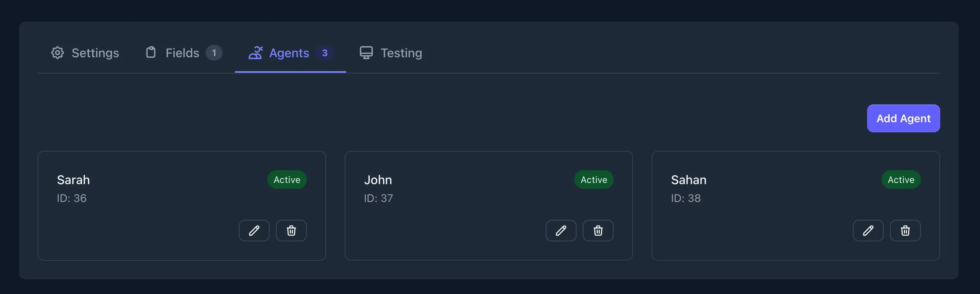This screenshot has height=294, width=980.
Task: Remove Sahan agent via trash icon
Action: [x=905, y=231]
